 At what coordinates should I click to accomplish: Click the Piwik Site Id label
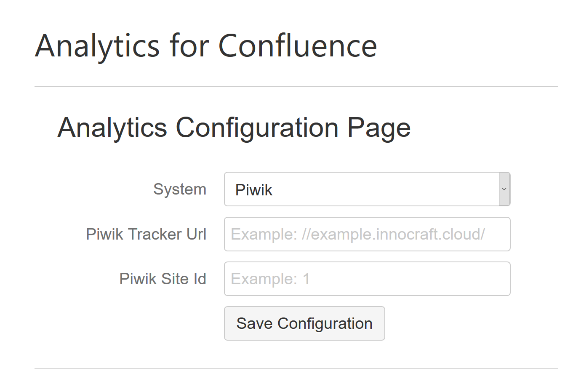click(x=163, y=279)
